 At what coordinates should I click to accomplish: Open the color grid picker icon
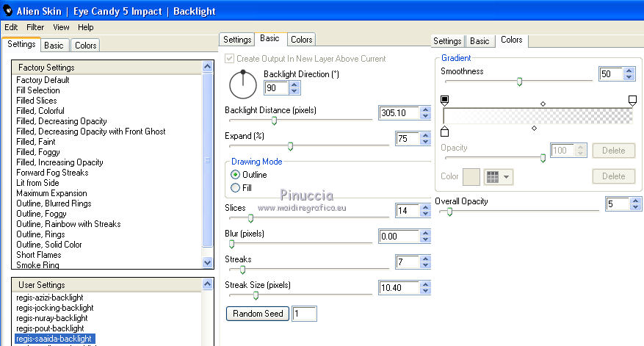493,177
